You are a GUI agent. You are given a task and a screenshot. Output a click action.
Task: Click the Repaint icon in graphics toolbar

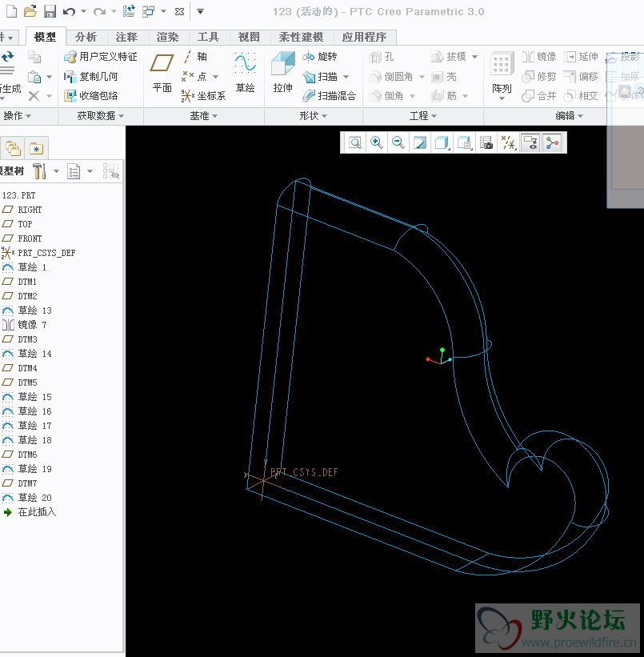coord(420,143)
